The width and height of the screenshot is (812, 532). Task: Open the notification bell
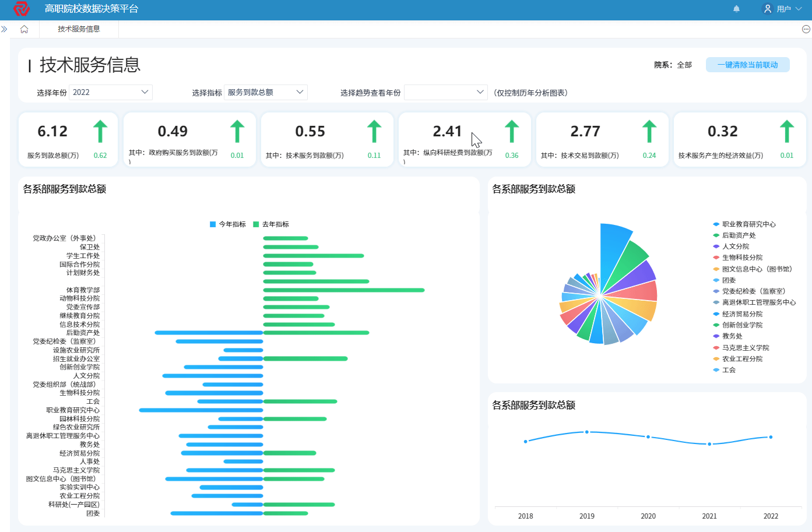pos(736,9)
